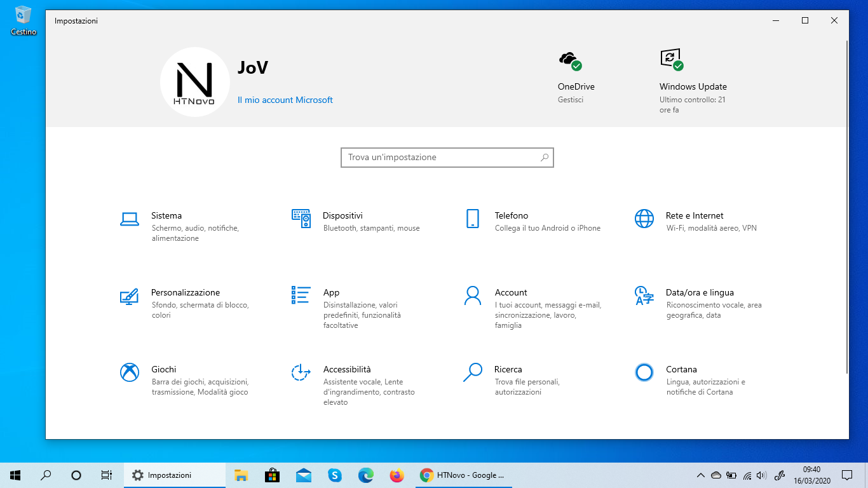Image resolution: width=868 pixels, height=488 pixels.
Task: Click the volume speaker tray icon
Action: pos(762,475)
